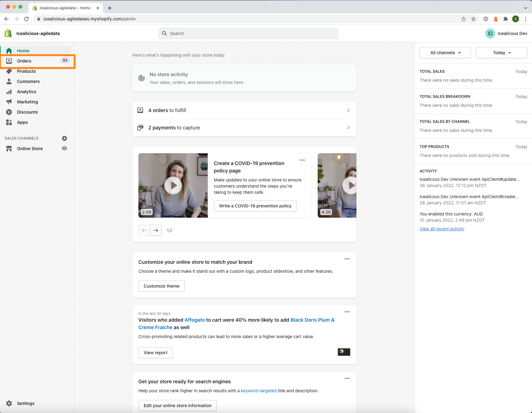
Task: Click the product thumbnail beside View report
Action: point(344,352)
